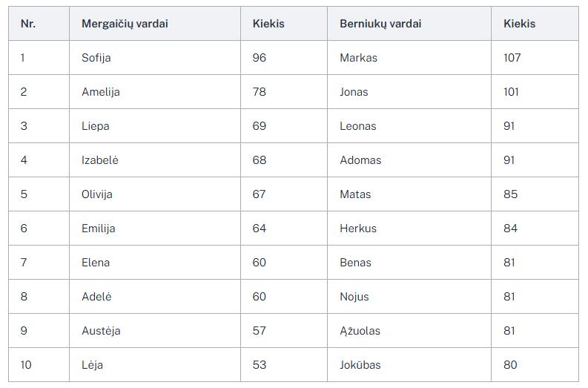Image resolution: width=588 pixels, height=388 pixels.
Task: Select the boy name Nojus
Action: pyautogui.click(x=354, y=297)
